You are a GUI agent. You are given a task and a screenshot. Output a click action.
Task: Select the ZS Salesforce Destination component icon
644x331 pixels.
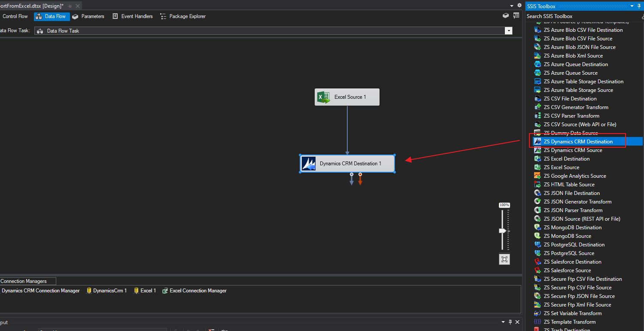coord(538,261)
